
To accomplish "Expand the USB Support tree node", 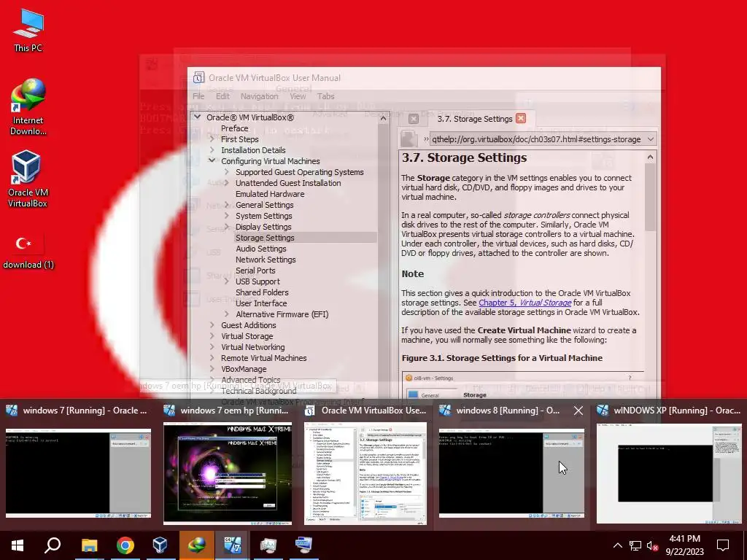I will (227, 281).
